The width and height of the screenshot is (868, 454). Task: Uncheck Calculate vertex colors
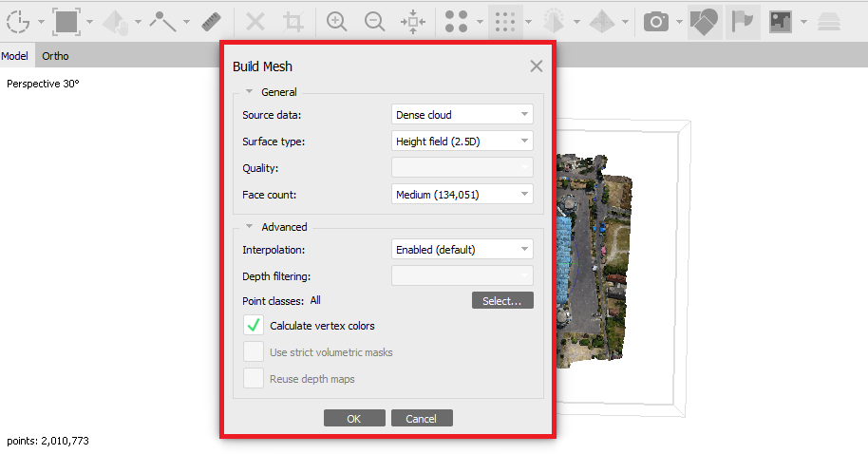[254, 326]
